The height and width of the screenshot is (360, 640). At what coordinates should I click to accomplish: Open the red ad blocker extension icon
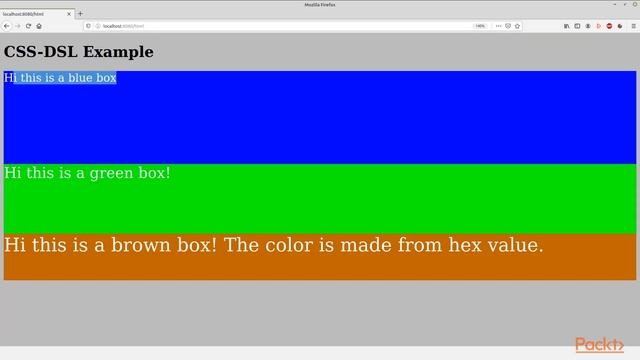609,26
